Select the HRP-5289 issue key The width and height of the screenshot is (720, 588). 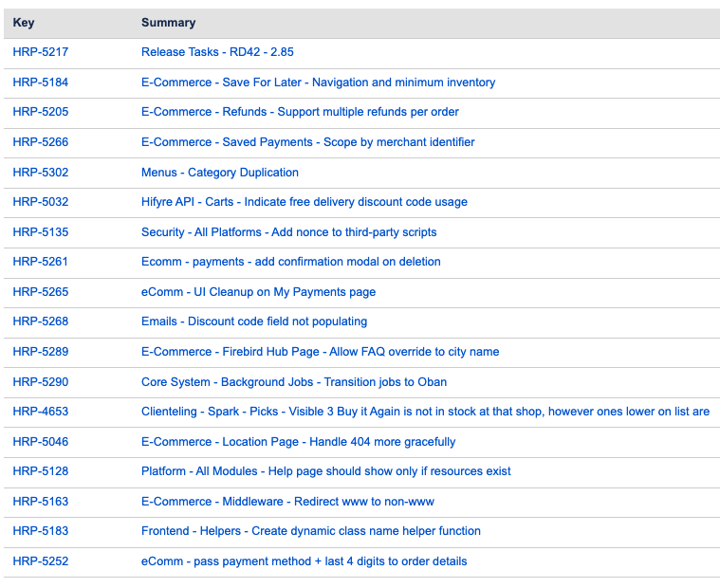point(40,352)
